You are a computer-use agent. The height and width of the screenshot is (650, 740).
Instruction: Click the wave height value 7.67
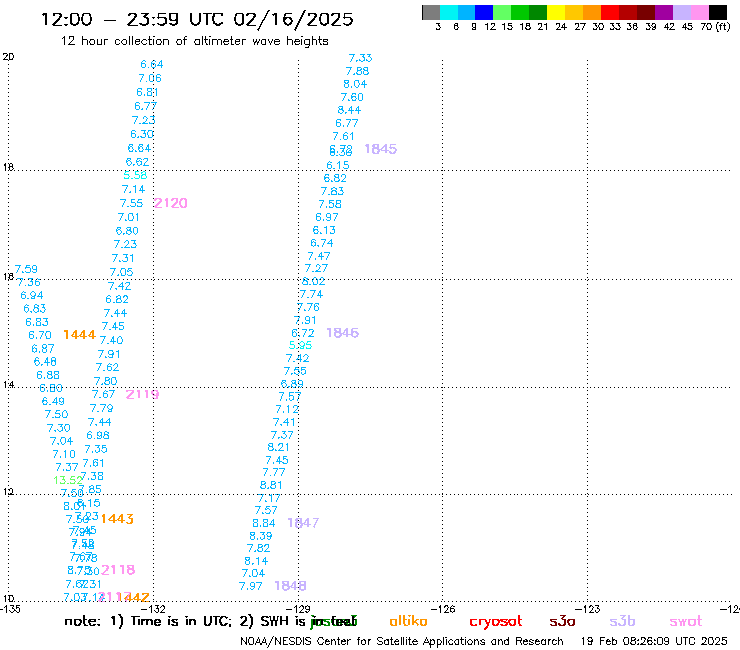103,394
